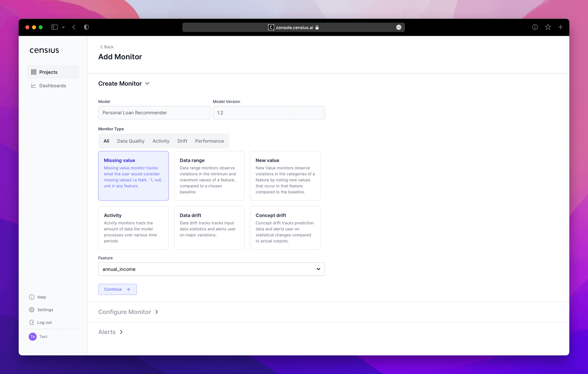Open the annual_income Feature dropdown
Screen dimensions: 588x374
pos(211,269)
